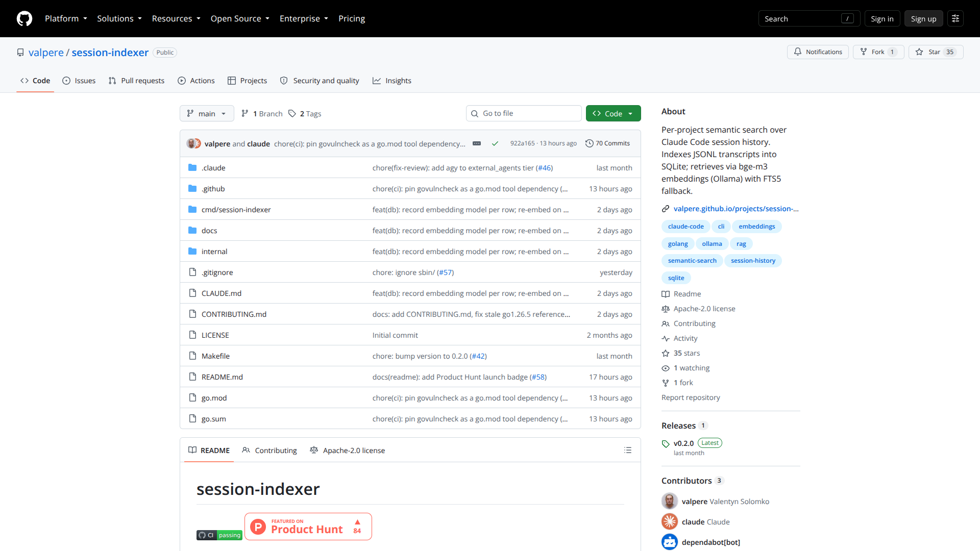This screenshot has height=551, width=980.
Task: Expand the commit message ellipsis button
Action: [477, 143]
